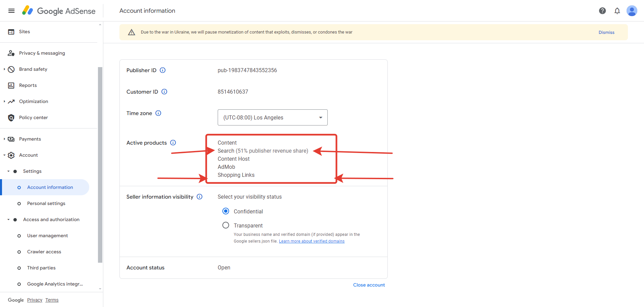
Task: Click the warning triangle in the banner
Action: point(131,32)
